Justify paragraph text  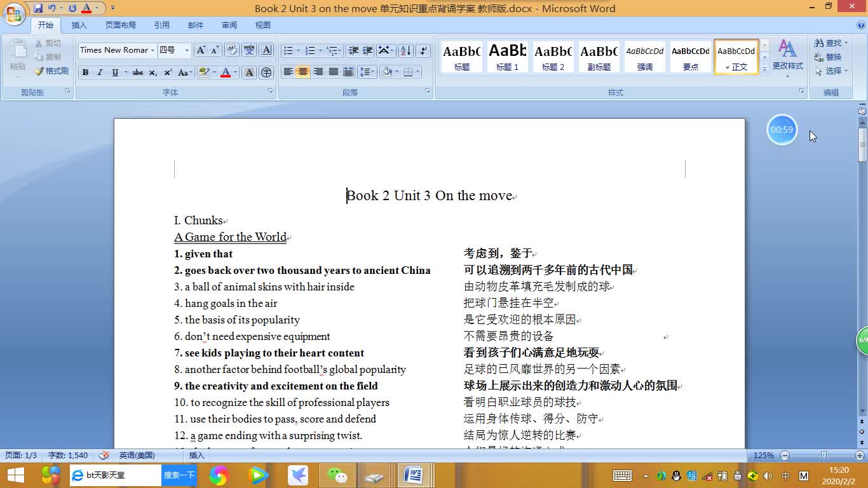(334, 72)
